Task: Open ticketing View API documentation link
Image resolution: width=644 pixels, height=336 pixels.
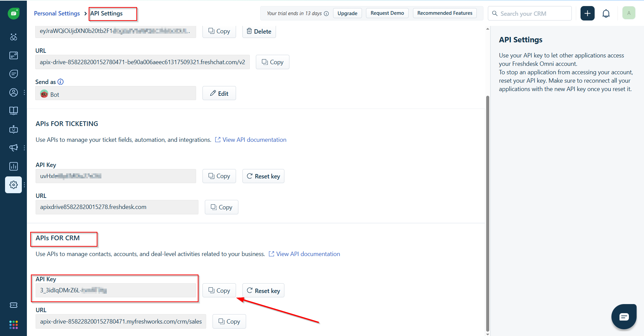Action: (250, 140)
